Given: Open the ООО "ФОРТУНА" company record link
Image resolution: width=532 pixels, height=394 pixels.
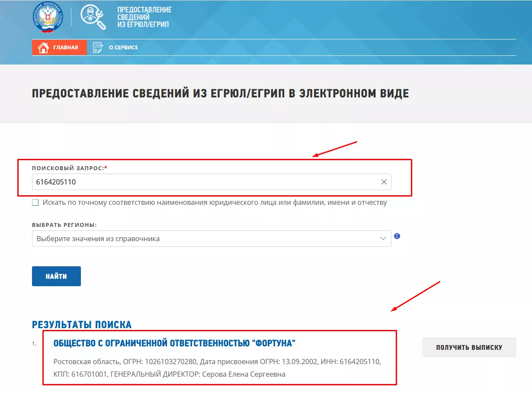Looking at the screenshot, I should [175, 342].
